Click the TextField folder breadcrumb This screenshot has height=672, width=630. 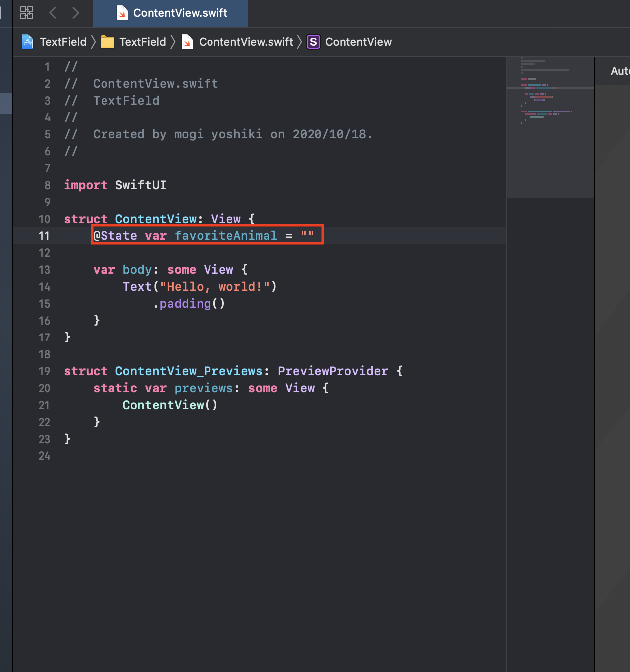(143, 42)
